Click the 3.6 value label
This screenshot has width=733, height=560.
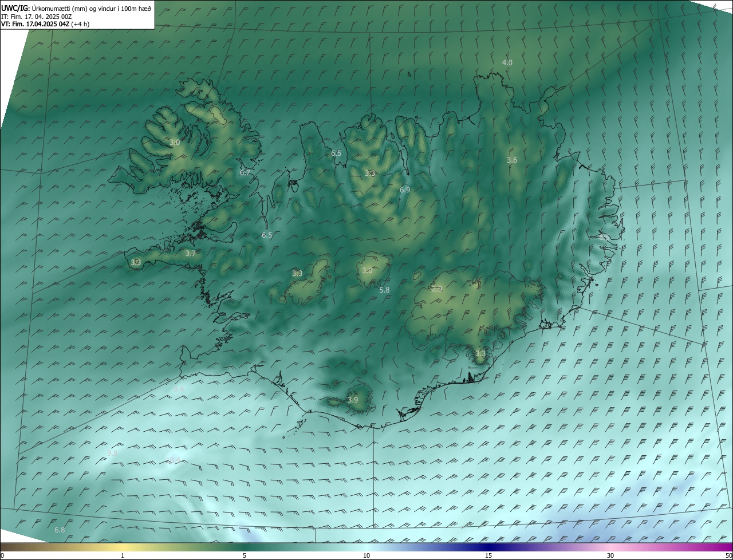pyautogui.click(x=512, y=160)
